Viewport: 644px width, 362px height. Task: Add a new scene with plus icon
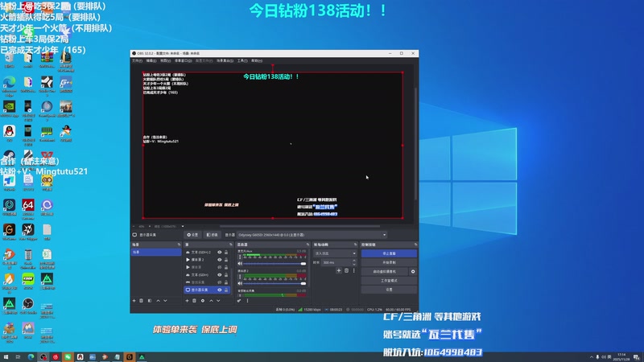tap(134, 301)
